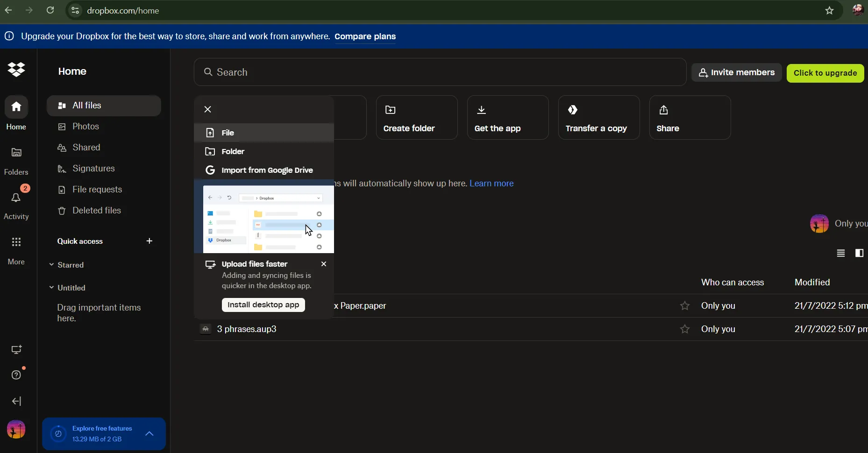Go back in browser history
868x453 pixels.
coord(8,10)
